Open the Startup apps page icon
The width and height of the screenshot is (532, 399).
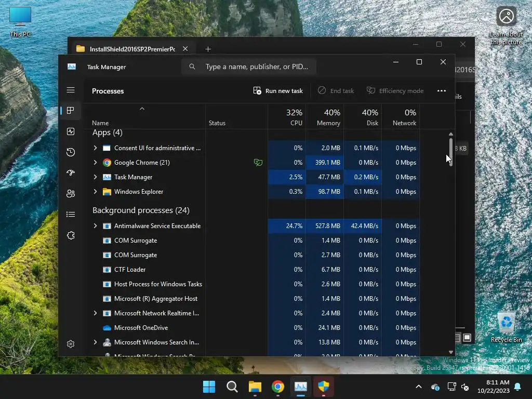click(71, 172)
